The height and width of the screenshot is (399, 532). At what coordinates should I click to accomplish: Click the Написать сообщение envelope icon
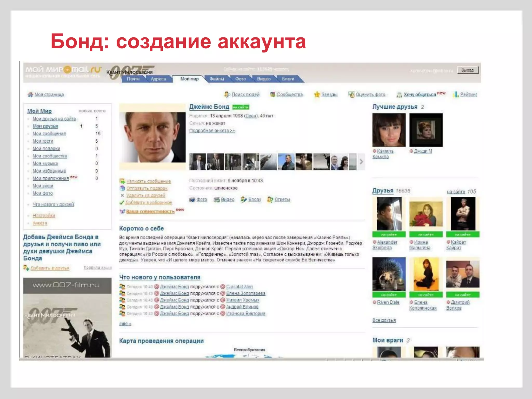122,181
